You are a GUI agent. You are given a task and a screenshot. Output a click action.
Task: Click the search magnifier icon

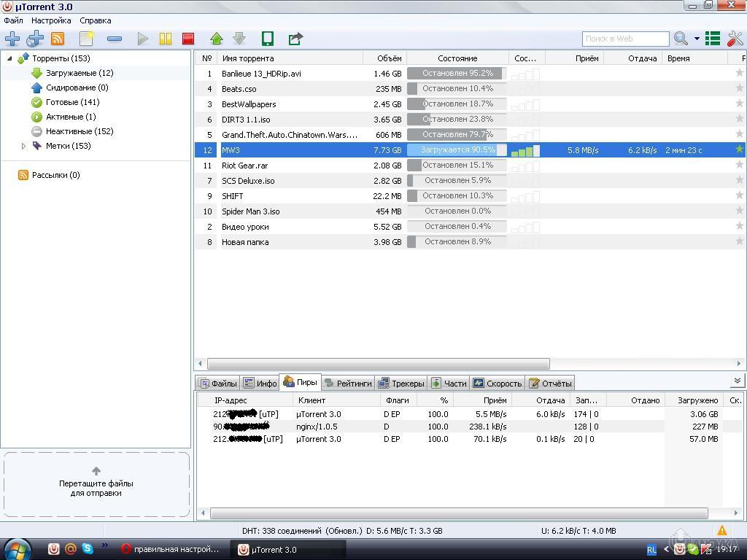[681, 39]
